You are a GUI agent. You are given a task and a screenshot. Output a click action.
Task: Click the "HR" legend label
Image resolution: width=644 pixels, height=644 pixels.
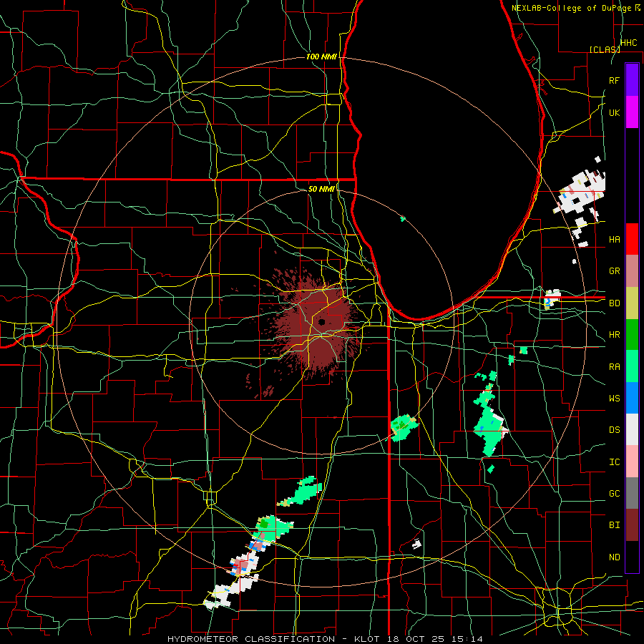tap(615, 334)
